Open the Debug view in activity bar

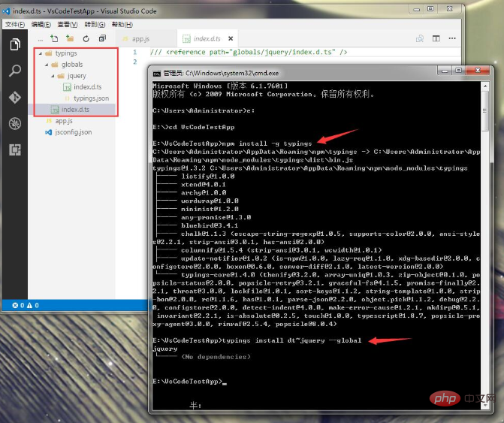tap(14, 123)
